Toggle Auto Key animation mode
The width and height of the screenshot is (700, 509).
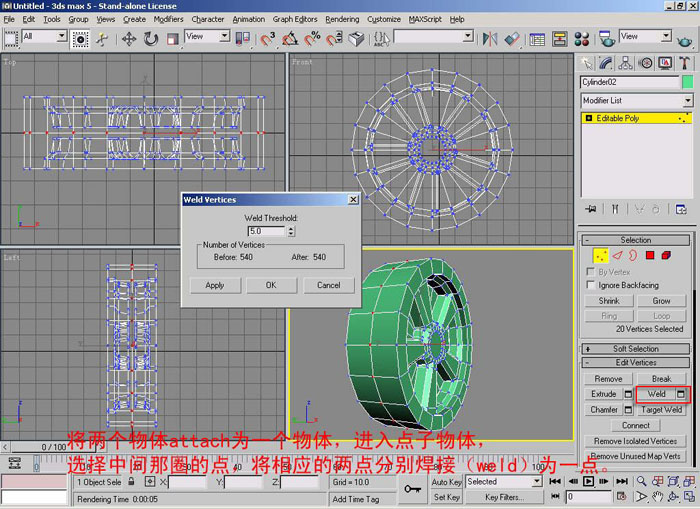pyautogui.click(x=446, y=481)
